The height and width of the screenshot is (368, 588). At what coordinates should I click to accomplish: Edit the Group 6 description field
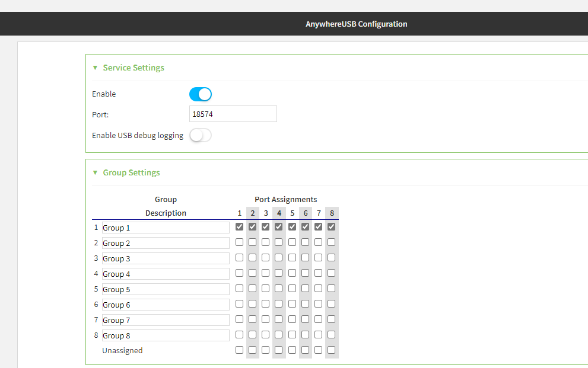166,305
